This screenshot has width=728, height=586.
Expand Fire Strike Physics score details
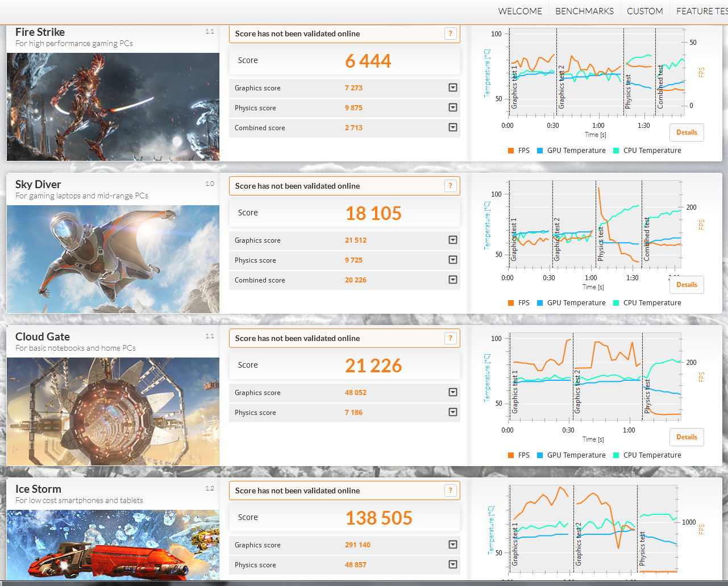coord(453,107)
